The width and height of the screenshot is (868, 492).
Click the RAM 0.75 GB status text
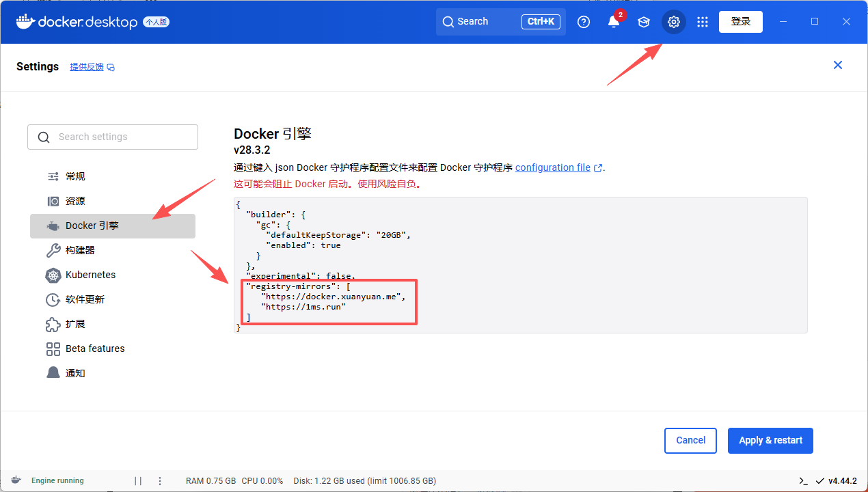(211, 480)
